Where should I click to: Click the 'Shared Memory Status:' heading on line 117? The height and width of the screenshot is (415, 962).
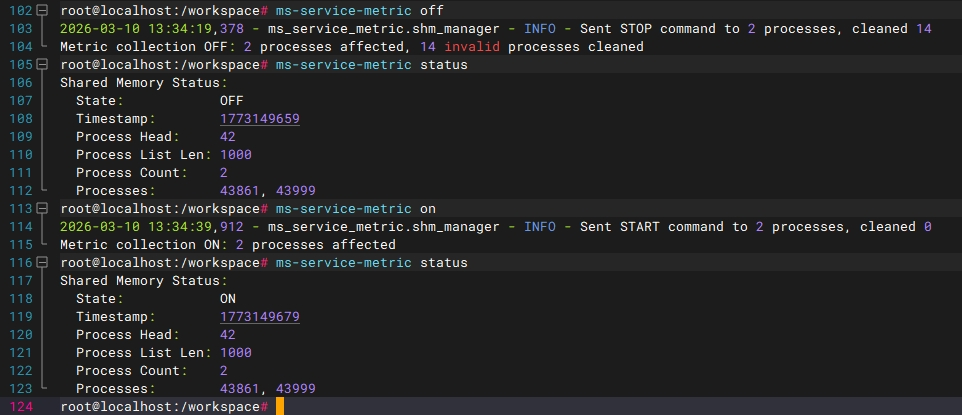(144, 281)
